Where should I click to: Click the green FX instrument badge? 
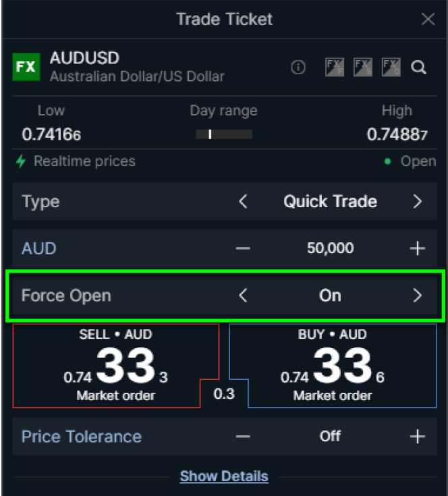tap(26, 67)
